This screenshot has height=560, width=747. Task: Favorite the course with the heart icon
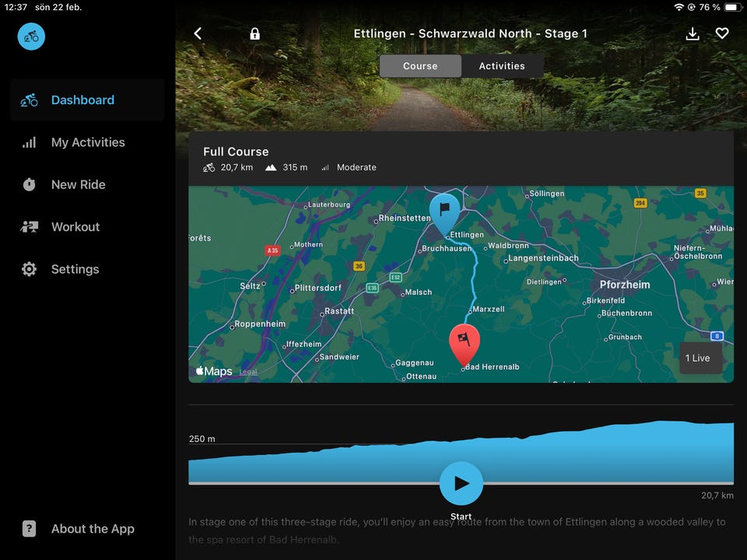click(x=722, y=33)
